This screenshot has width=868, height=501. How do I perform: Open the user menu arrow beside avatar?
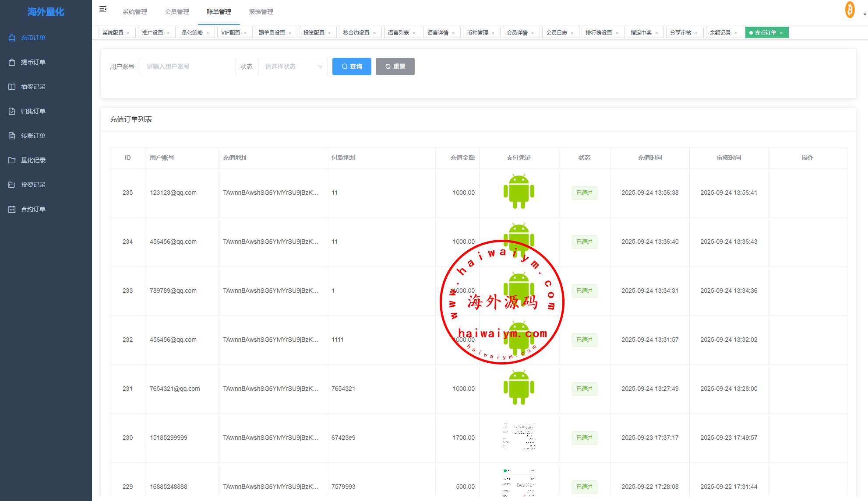[864, 14]
